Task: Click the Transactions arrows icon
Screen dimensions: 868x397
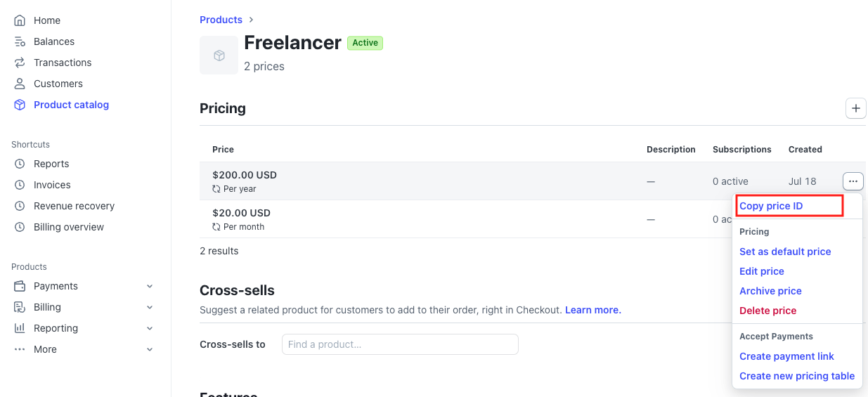Action: tap(20, 63)
